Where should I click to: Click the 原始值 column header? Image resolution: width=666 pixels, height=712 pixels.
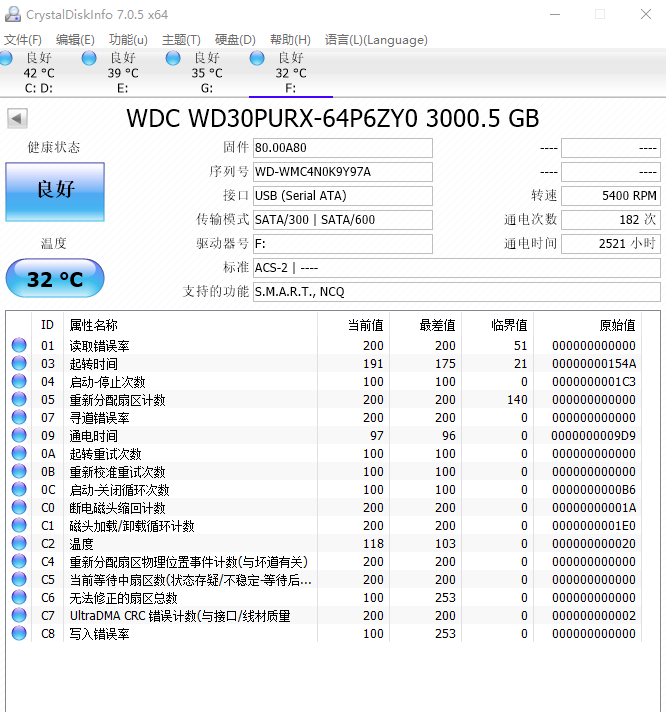point(616,325)
